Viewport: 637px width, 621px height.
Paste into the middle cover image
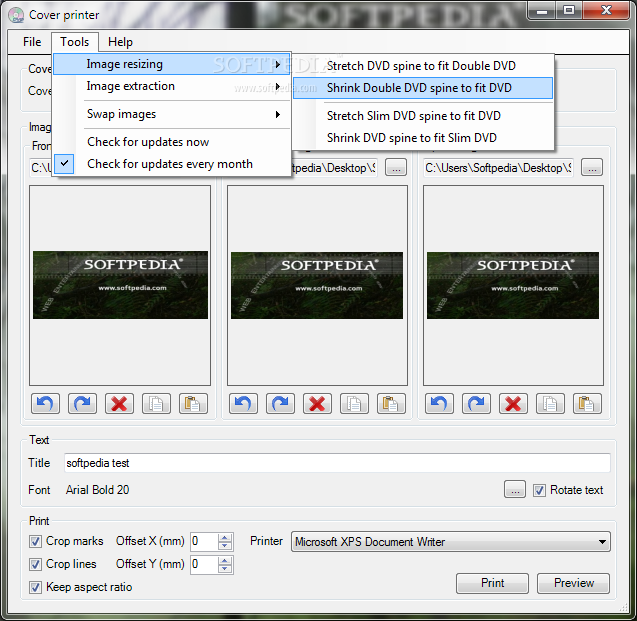tap(391, 403)
